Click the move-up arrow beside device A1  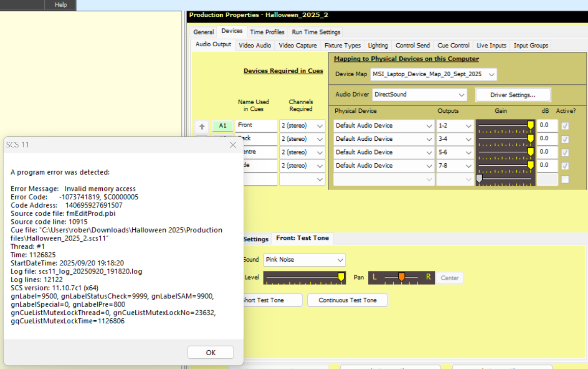click(x=202, y=126)
